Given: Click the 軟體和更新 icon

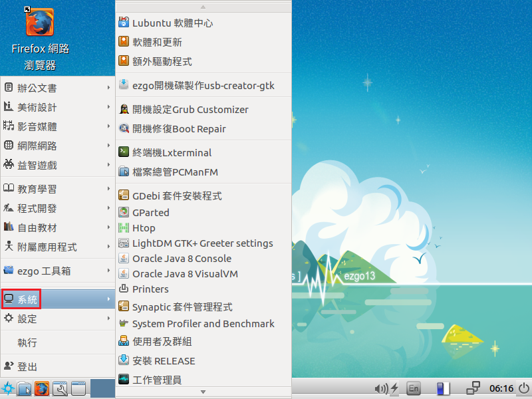Looking at the screenshot, I should [124, 41].
